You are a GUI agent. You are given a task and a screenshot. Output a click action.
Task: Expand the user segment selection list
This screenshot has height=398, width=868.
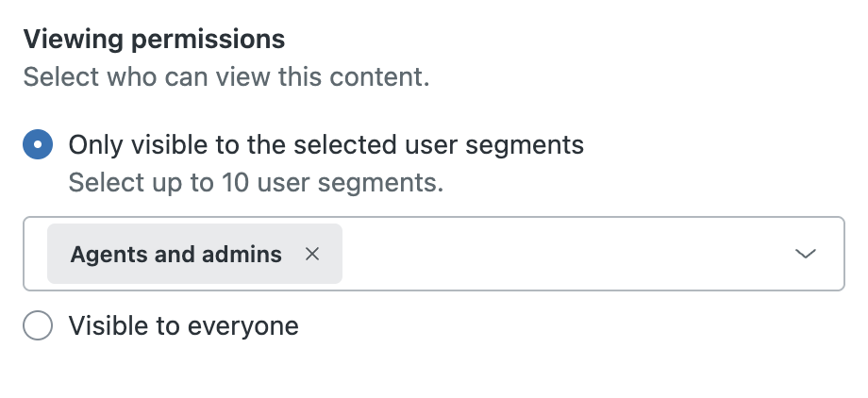805,254
